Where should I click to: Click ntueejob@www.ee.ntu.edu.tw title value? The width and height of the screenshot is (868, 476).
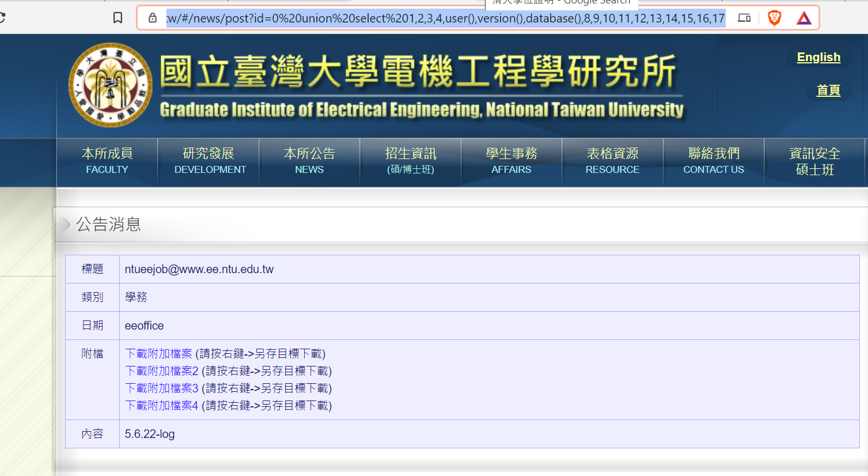pyautogui.click(x=199, y=269)
